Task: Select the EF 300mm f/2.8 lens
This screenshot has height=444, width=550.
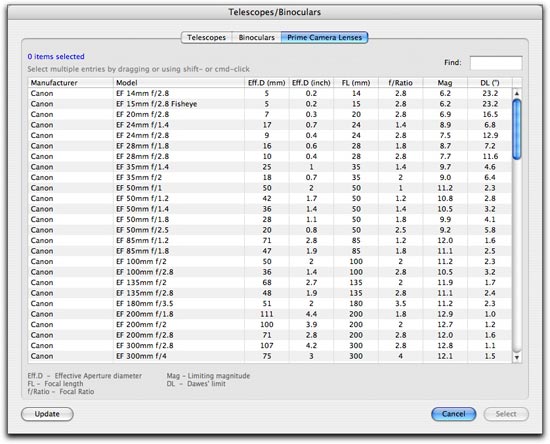Action: pyautogui.click(x=270, y=346)
